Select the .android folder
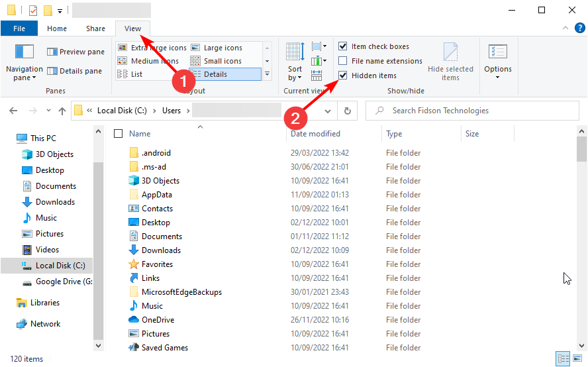The height and width of the screenshot is (367, 588). [x=156, y=153]
